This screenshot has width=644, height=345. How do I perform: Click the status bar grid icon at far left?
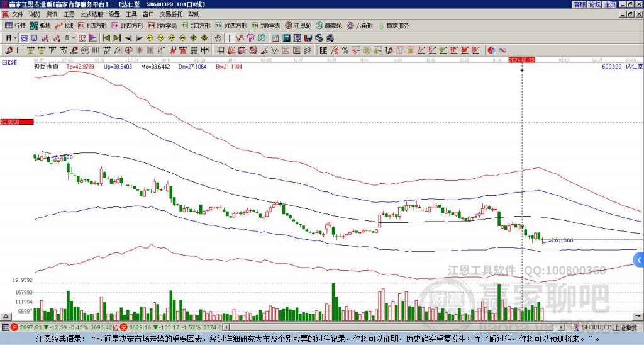[x=5, y=327]
